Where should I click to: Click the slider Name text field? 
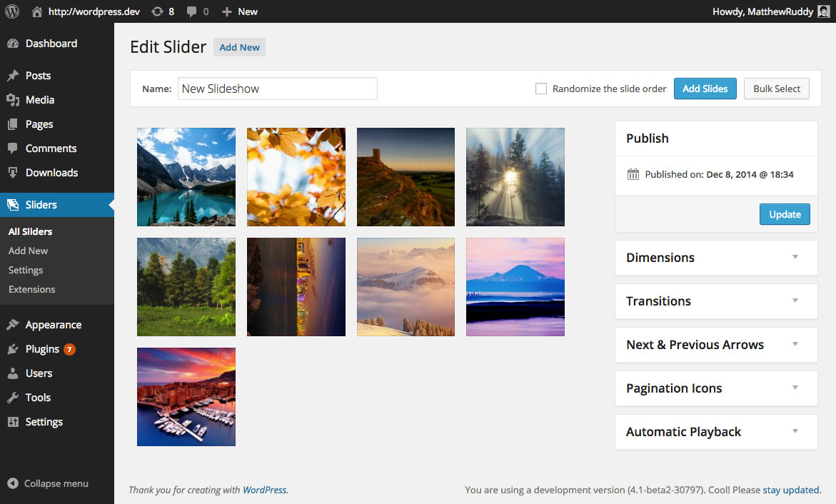point(277,89)
